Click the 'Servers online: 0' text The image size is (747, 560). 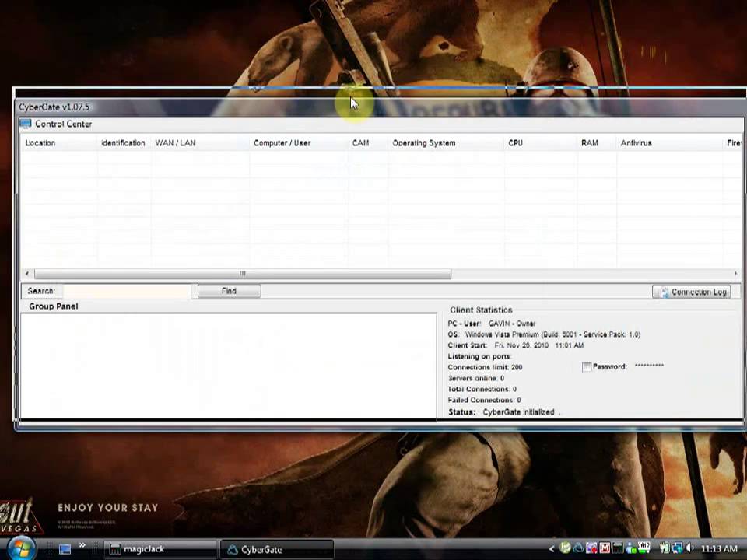(x=476, y=378)
